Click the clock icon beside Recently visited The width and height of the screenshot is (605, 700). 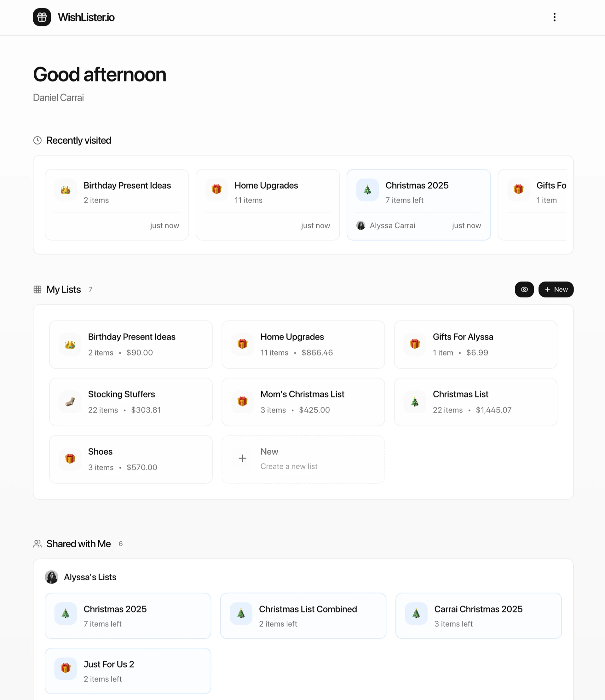pyautogui.click(x=37, y=140)
